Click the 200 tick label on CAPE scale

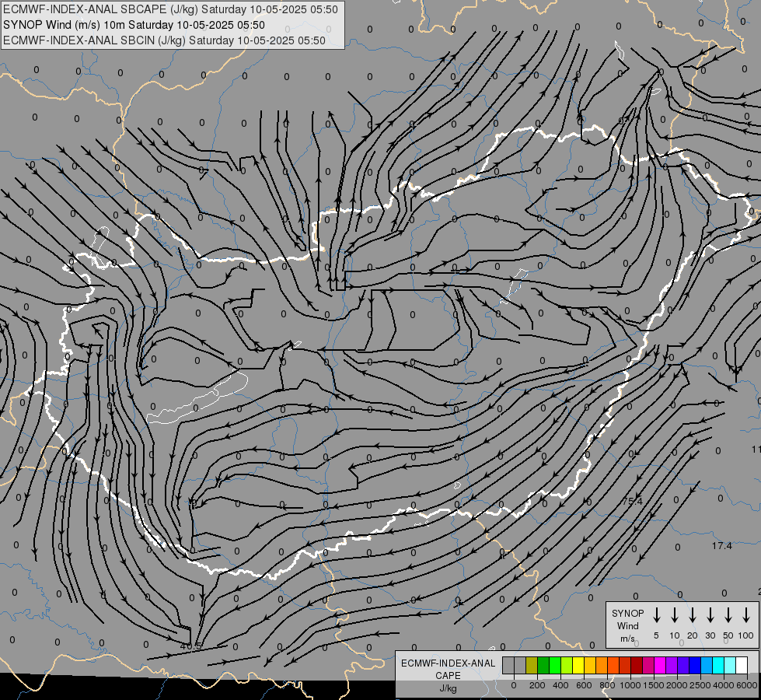[537, 685]
